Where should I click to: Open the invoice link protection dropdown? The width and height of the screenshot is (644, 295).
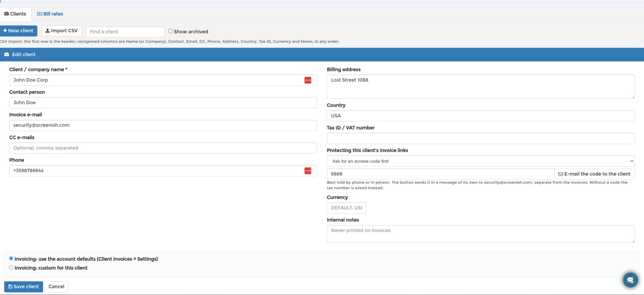[x=481, y=161]
